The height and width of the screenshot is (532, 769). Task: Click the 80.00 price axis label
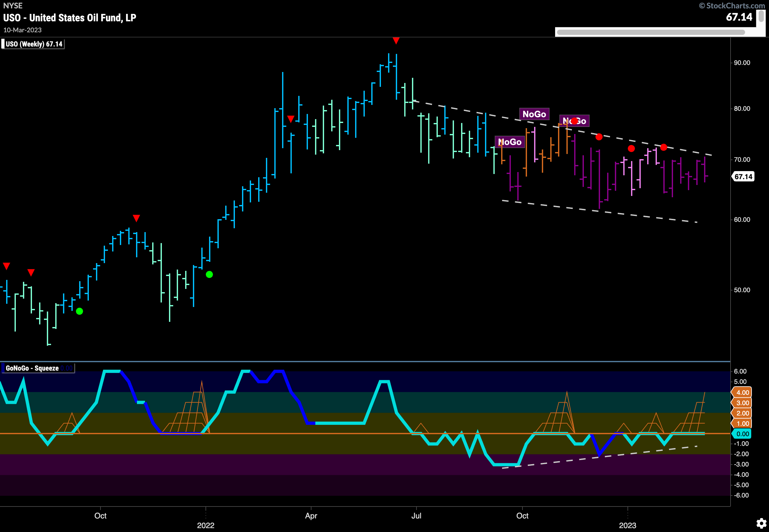pyautogui.click(x=742, y=108)
